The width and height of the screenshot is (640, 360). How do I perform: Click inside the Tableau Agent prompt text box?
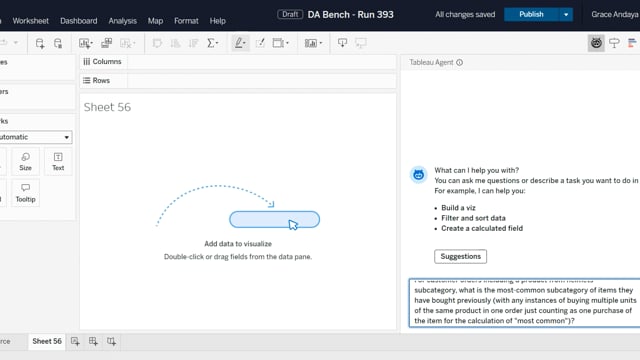pyautogui.click(x=525, y=303)
